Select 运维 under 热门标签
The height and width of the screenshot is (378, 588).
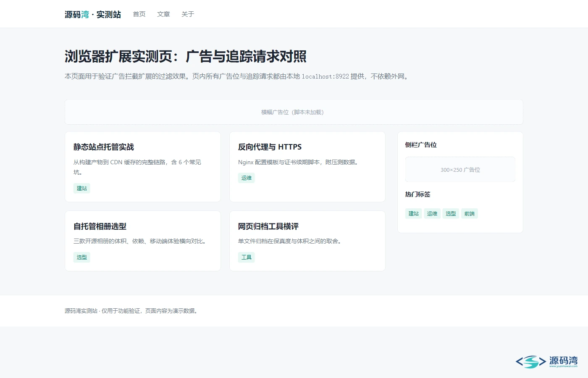[432, 214]
